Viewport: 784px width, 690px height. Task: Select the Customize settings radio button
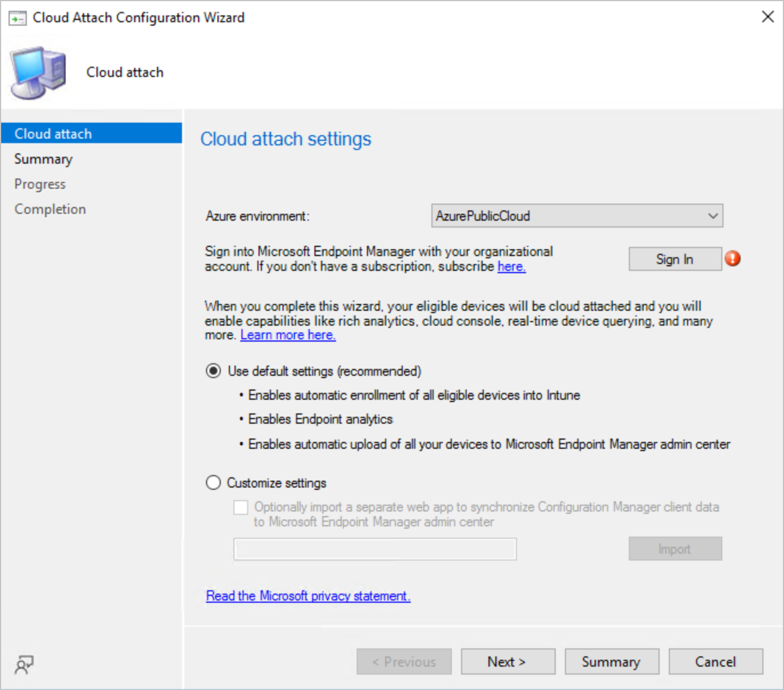(213, 482)
